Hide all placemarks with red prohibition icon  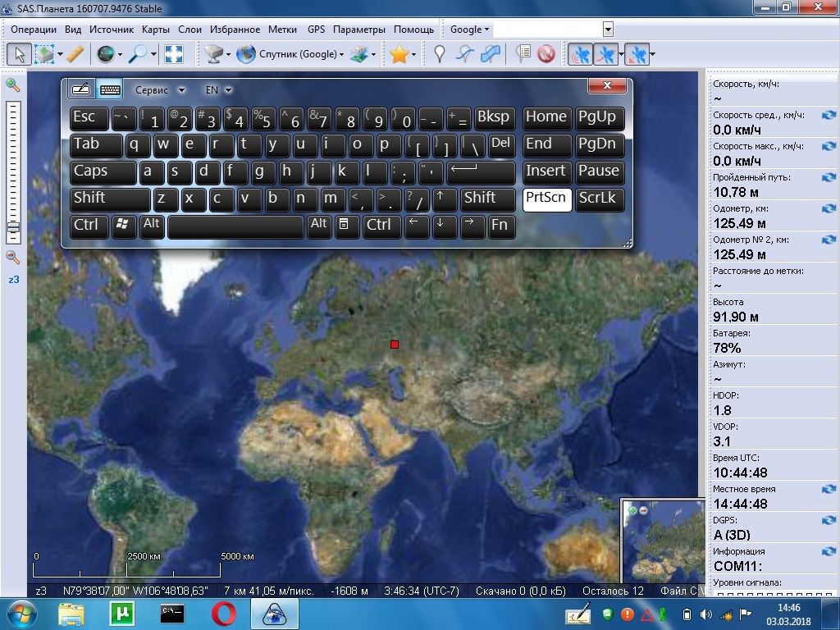coord(546,54)
